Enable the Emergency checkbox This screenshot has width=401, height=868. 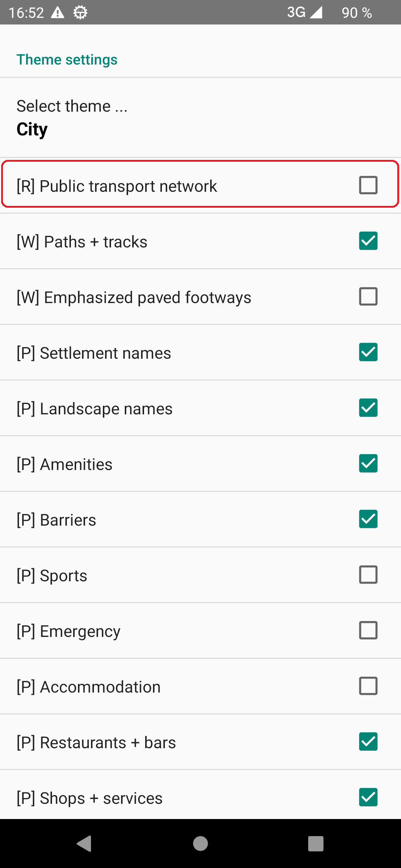tap(368, 630)
